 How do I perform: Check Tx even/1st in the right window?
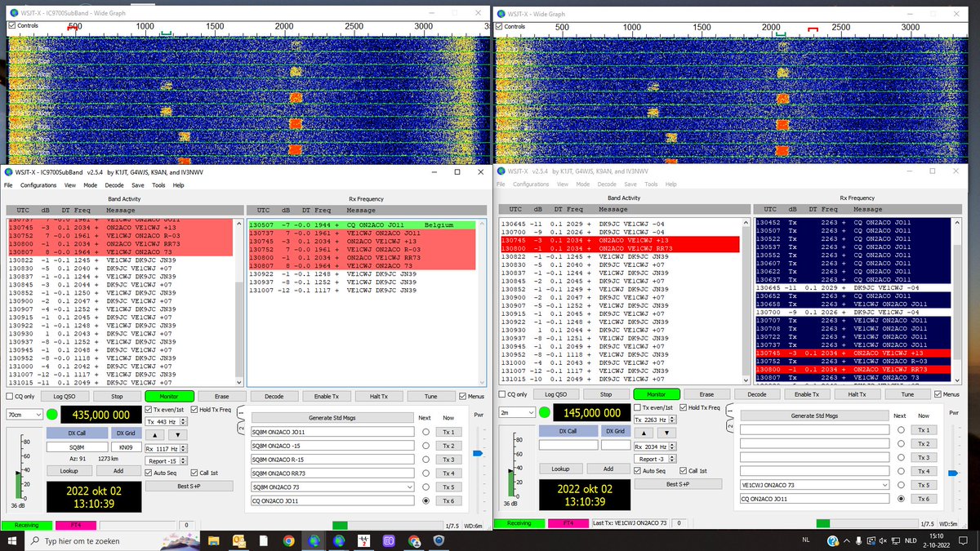coord(639,407)
